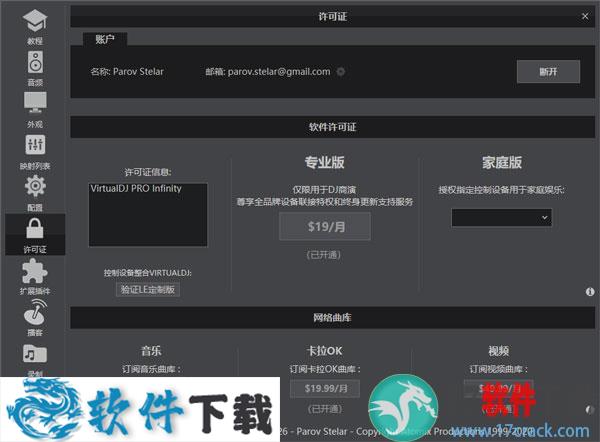Click the 名称: Parov Stelar text

point(127,72)
